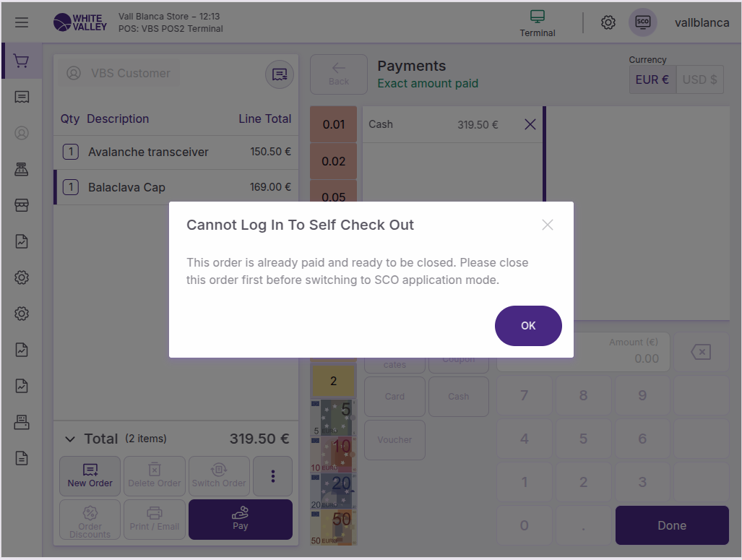
Task: Switch currency to USD $
Action: click(699, 79)
